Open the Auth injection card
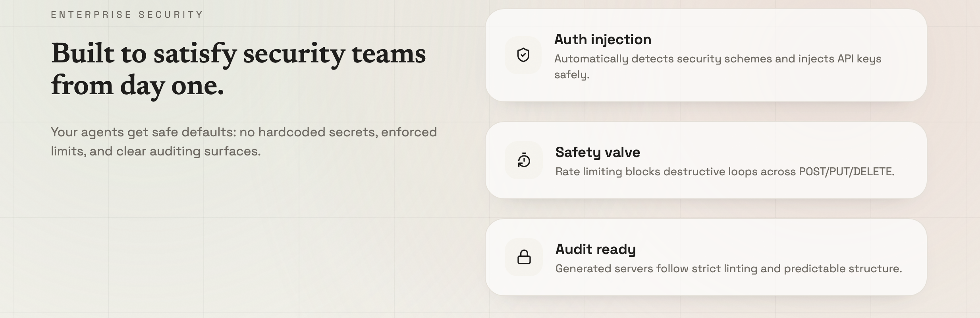The image size is (980, 318). pos(706,55)
